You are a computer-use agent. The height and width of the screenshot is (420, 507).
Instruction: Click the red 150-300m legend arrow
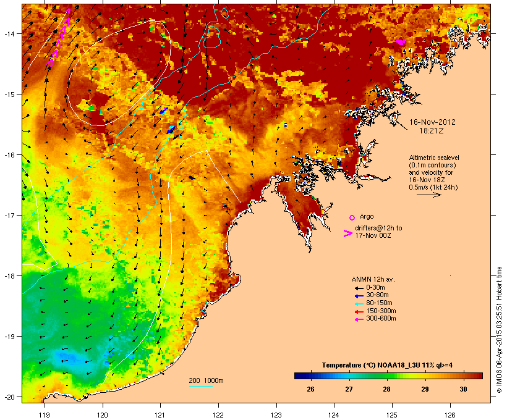coord(359,312)
